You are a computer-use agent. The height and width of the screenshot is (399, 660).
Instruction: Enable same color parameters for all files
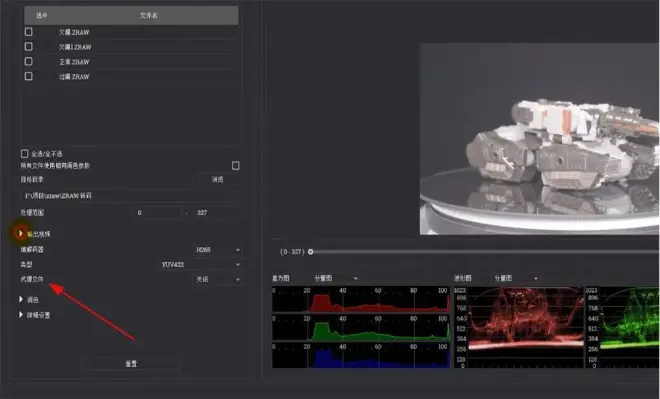point(236,165)
